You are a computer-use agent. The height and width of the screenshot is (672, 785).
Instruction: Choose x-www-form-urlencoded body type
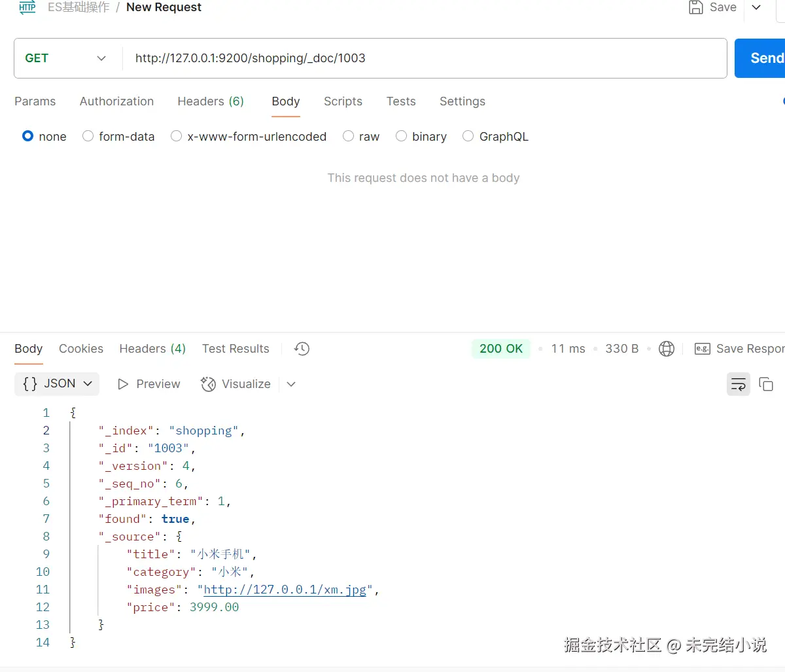(x=176, y=136)
